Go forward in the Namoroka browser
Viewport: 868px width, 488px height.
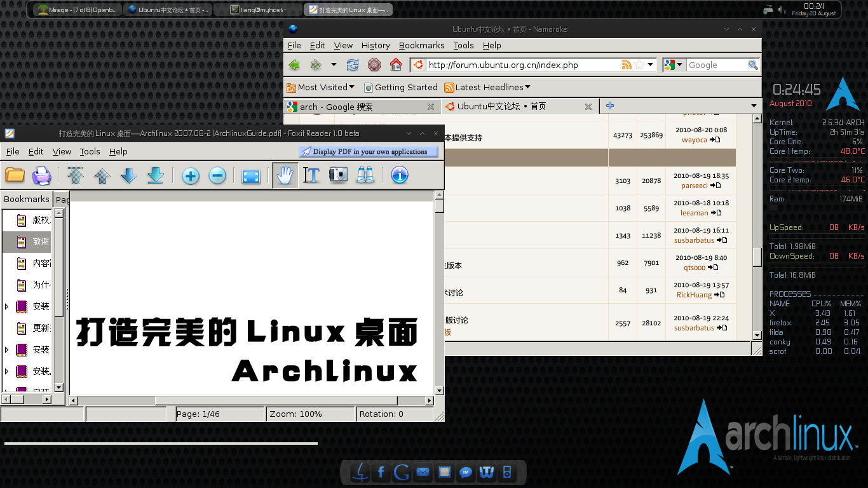[315, 65]
